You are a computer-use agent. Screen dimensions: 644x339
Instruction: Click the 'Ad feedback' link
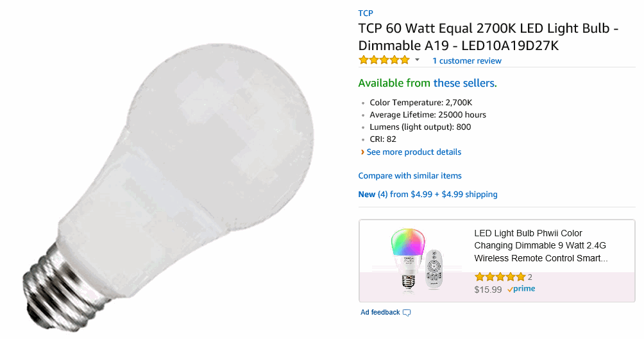(x=380, y=313)
